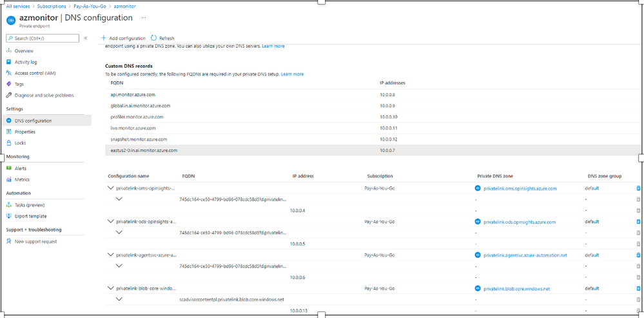The image size is (644, 318).
Task: Select api.monitor.azure.com FQDN row
Action: pos(373,95)
